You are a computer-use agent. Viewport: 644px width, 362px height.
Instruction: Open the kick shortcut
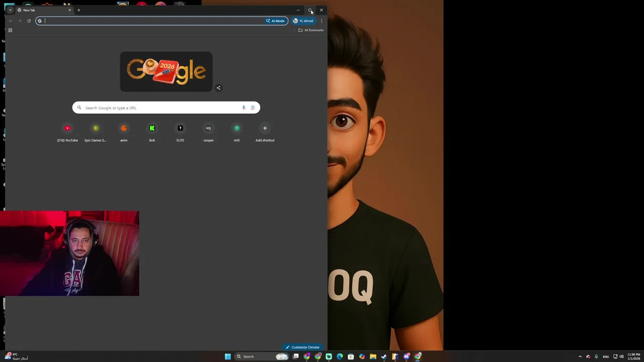[152, 133]
